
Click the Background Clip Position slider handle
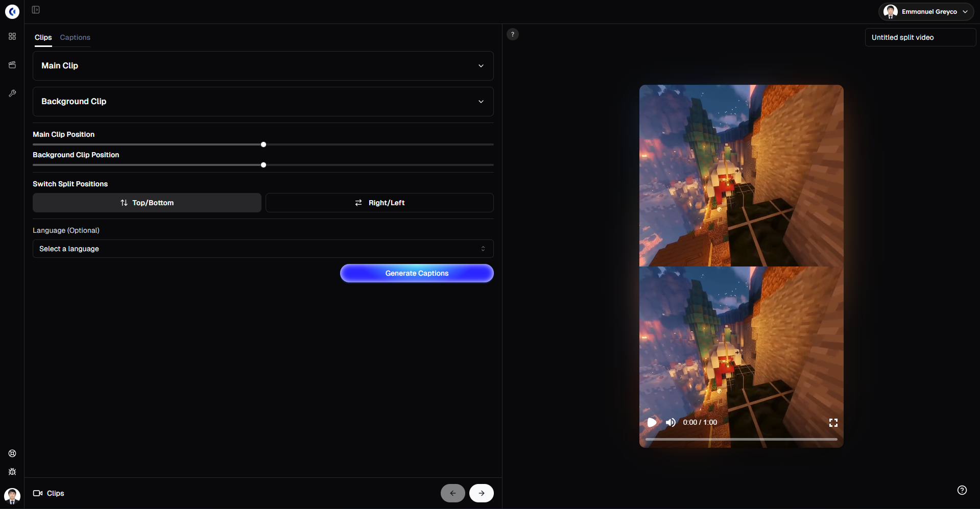pos(264,165)
